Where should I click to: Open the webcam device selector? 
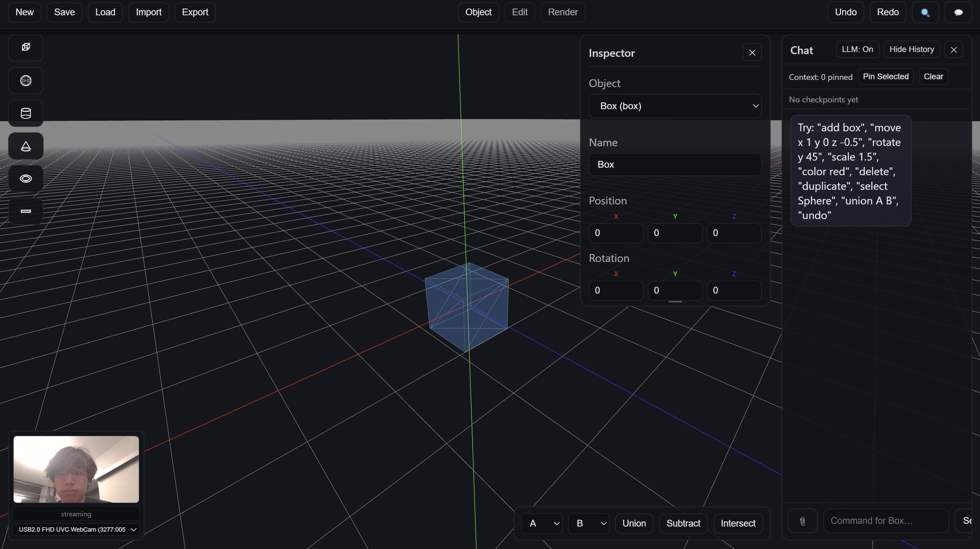pyautogui.click(x=76, y=529)
